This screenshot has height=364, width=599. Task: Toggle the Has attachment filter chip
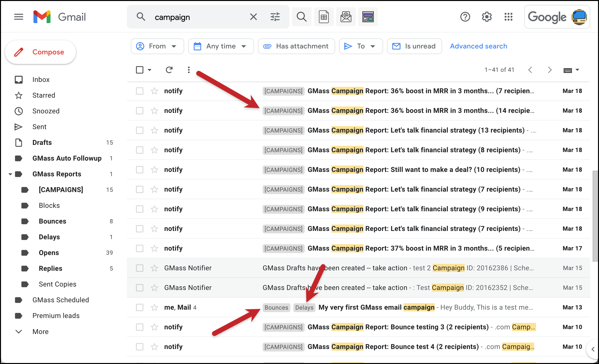[296, 46]
